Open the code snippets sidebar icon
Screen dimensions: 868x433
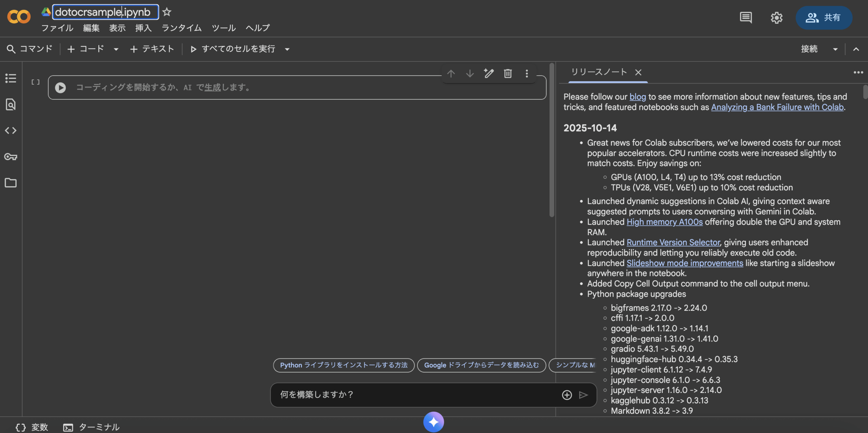(11, 131)
